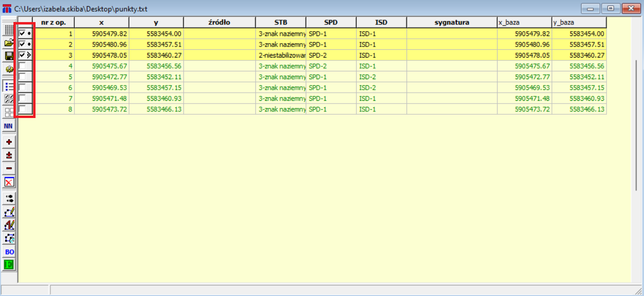The image size is (644, 296).
Task: Click the red plus icon
Action: [9, 142]
